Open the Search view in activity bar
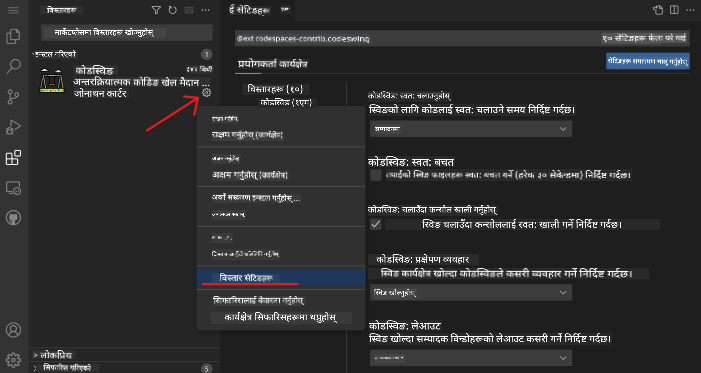The width and height of the screenshot is (701, 373). [x=13, y=66]
